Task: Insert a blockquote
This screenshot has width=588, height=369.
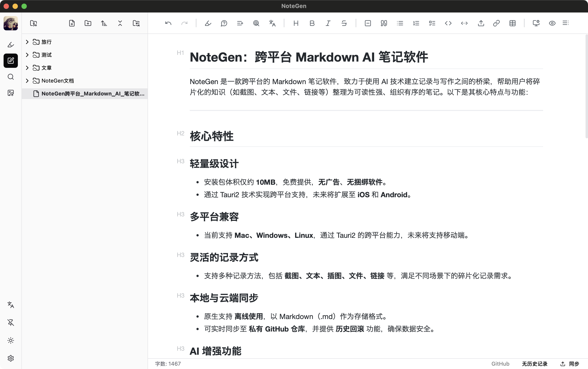Action: [x=384, y=23]
